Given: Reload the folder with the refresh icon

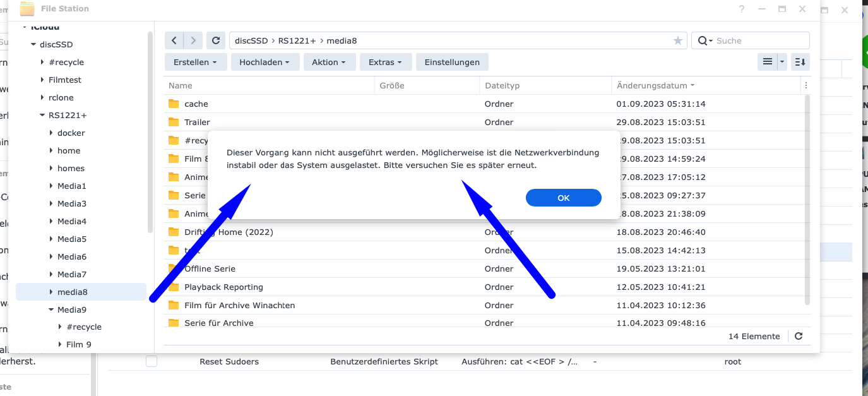Looking at the screenshot, I should point(216,40).
